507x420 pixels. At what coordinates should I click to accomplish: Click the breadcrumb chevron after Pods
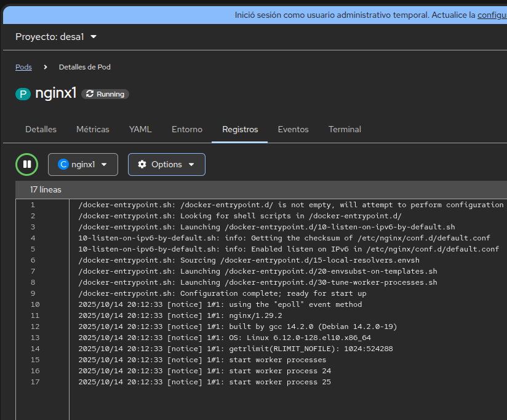46,67
